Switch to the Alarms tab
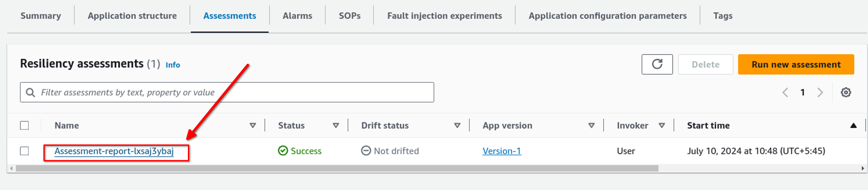The width and height of the screenshot is (868, 190). click(297, 16)
